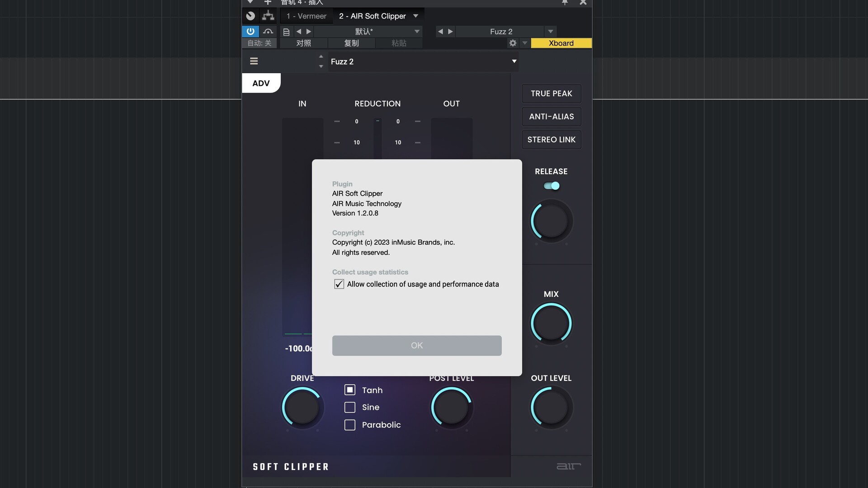Switch to the 1 - Vermeer tab

coord(306,16)
